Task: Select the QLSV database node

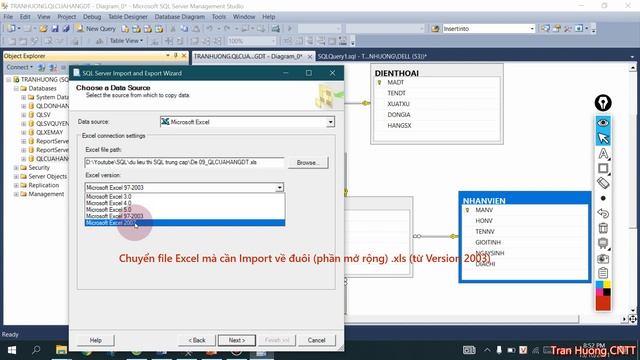Action: click(x=43, y=115)
